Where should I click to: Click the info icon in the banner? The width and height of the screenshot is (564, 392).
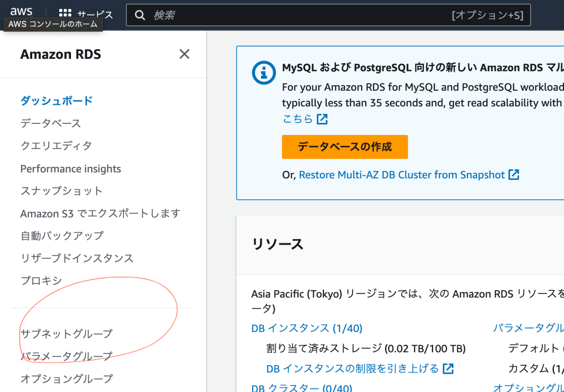(264, 73)
